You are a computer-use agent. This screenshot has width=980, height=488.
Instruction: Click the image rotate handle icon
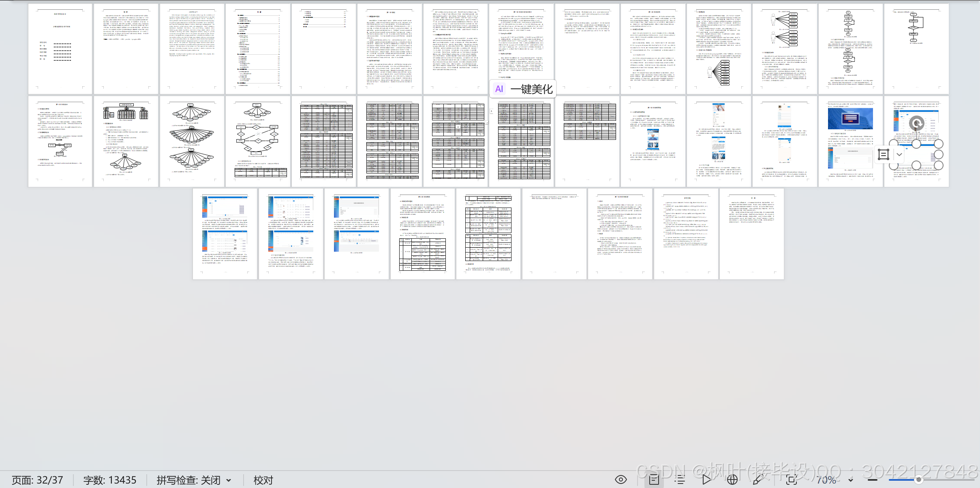pos(916,123)
